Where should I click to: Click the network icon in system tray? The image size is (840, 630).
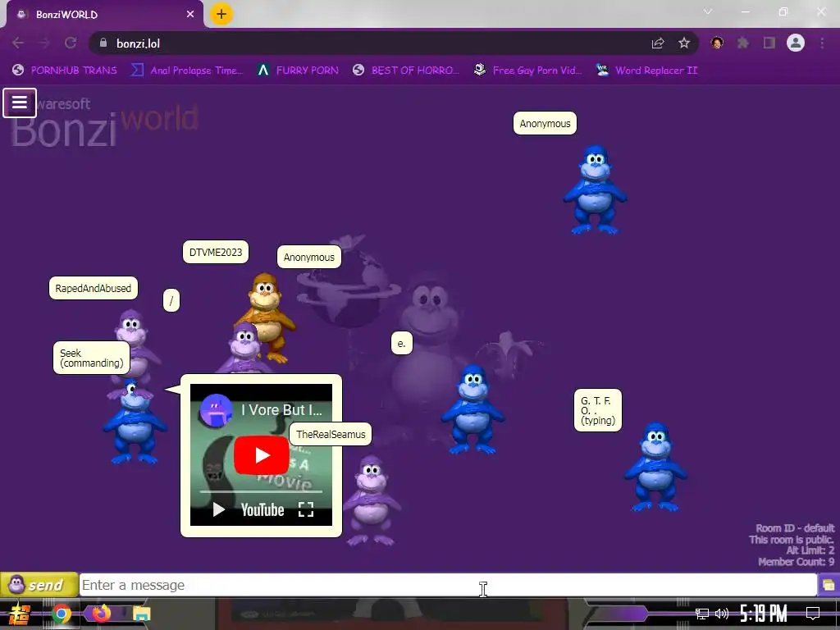(702, 614)
